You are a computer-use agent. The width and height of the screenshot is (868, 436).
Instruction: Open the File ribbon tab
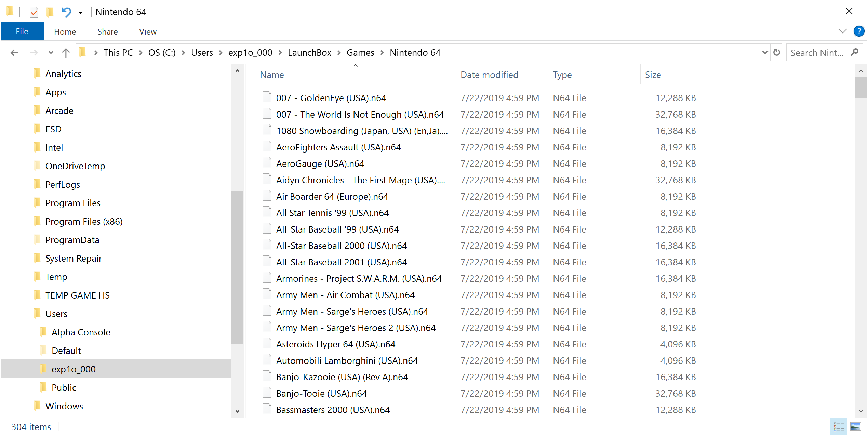[22, 31]
